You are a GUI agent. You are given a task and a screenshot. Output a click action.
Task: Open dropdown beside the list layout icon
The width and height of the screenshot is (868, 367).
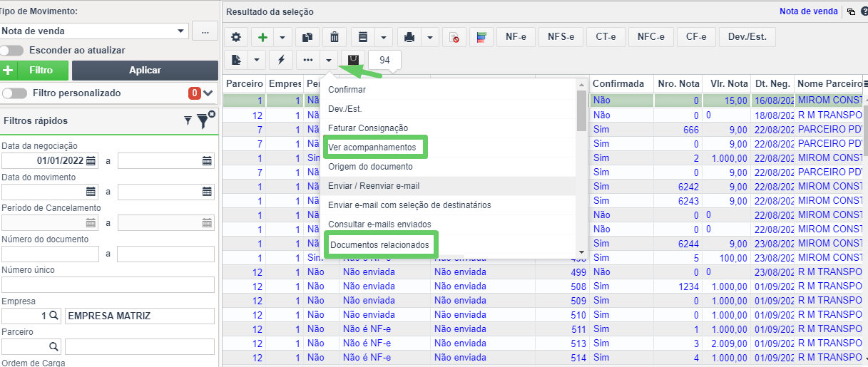[x=383, y=37]
